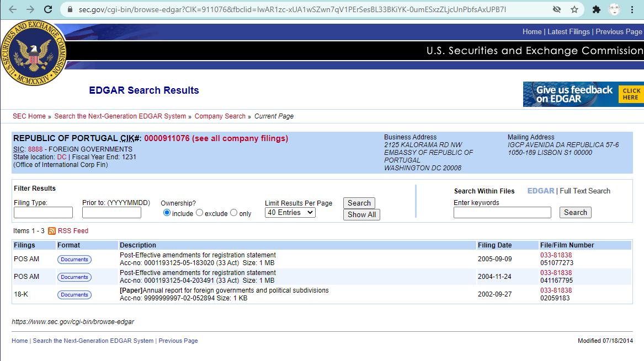Click the Modified 07/18/2014 footer text
Viewport: 644px width, 361px height.
[605, 341]
